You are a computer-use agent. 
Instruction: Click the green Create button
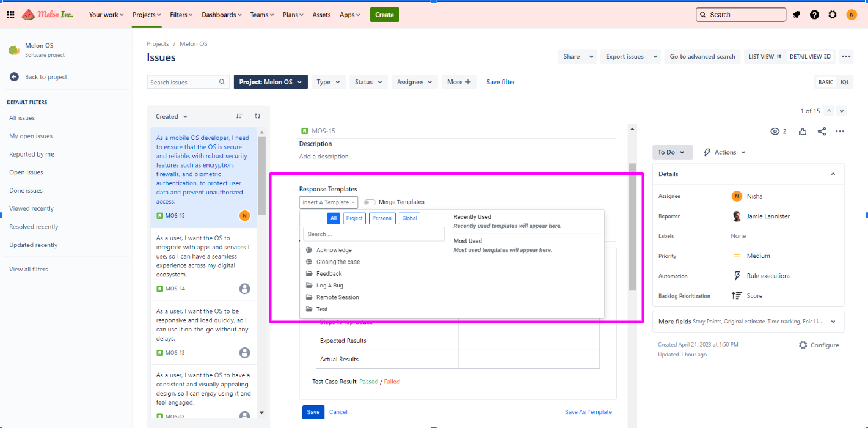tap(384, 15)
